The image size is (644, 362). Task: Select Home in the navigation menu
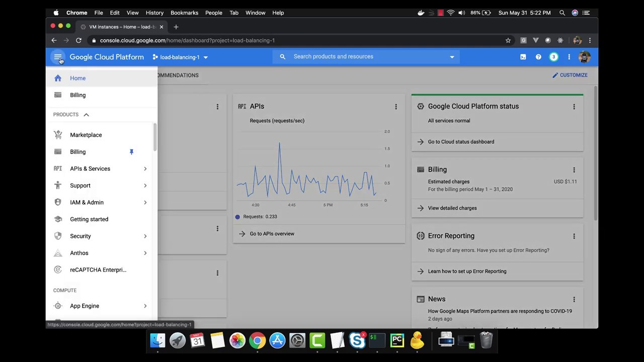point(102,78)
